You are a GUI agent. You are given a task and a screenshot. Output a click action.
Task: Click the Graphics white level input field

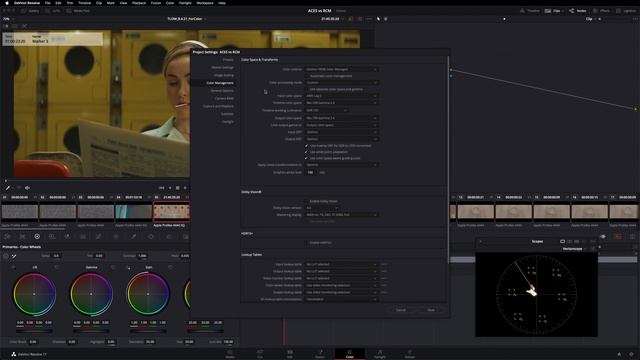coord(311,172)
